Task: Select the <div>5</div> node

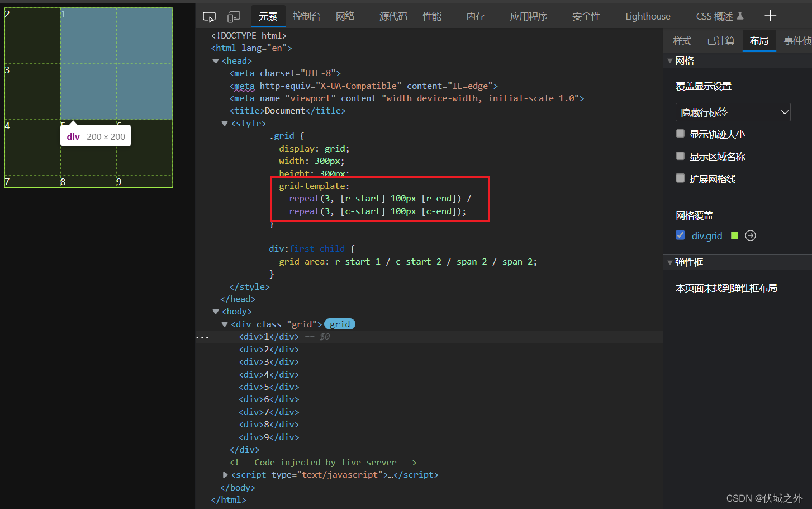Action: tap(269, 387)
